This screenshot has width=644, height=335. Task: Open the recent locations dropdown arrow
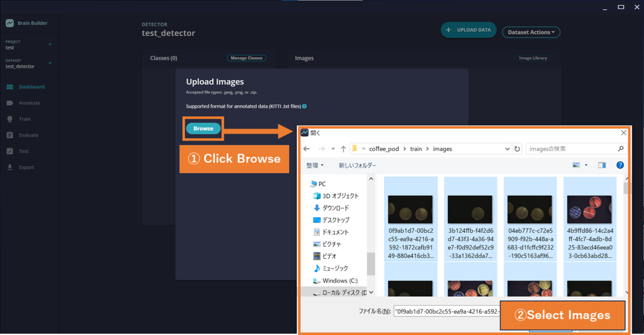tap(333, 149)
